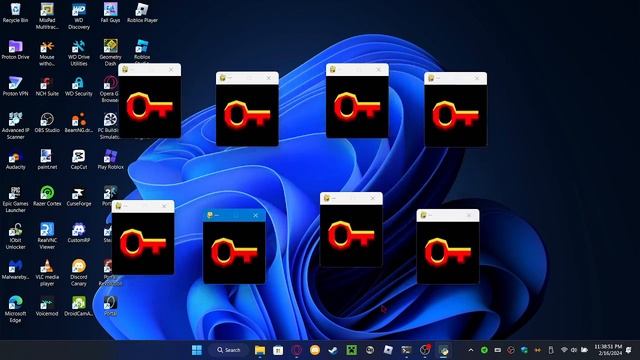Screen dimensions: 640x360
Task: Select the VLC media player shortcut
Action: (x=47, y=273)
